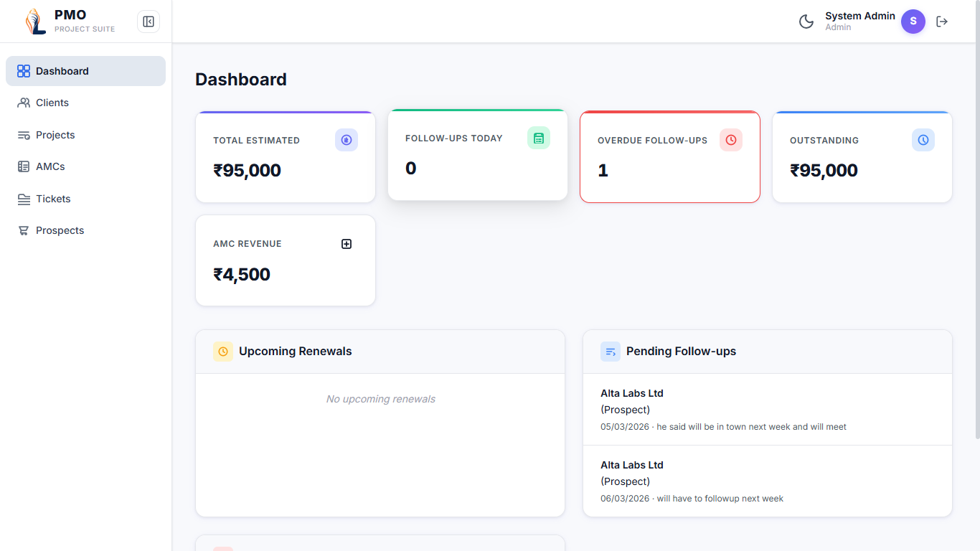The image size is (980, 551).
Task: Click the clock icon on Overdue Follow-ups card
Action: pyautogui.click(x=731, y=140)
